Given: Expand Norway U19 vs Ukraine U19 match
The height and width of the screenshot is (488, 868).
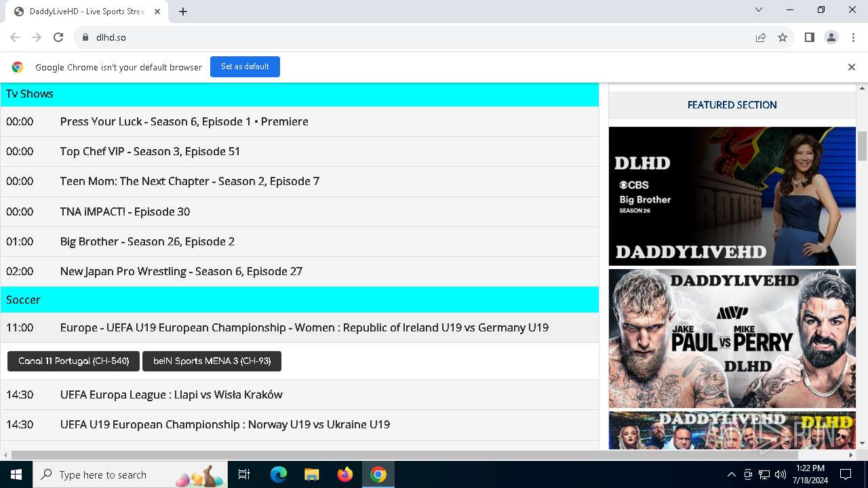Looking at the screenshot, I should (x=299, y=424).
